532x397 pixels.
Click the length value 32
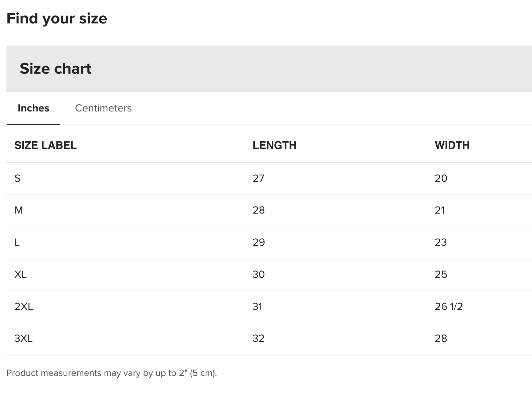pos(258,338)
